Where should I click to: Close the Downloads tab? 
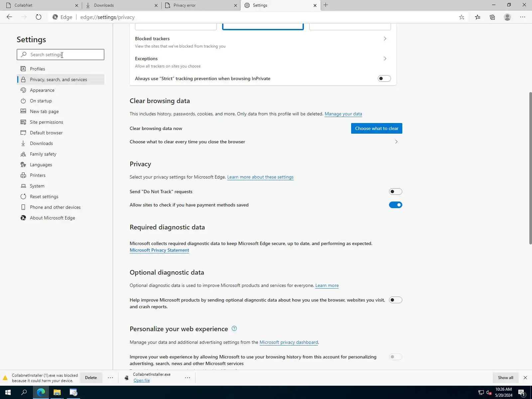pyautogui.click(x=156, y=5)
